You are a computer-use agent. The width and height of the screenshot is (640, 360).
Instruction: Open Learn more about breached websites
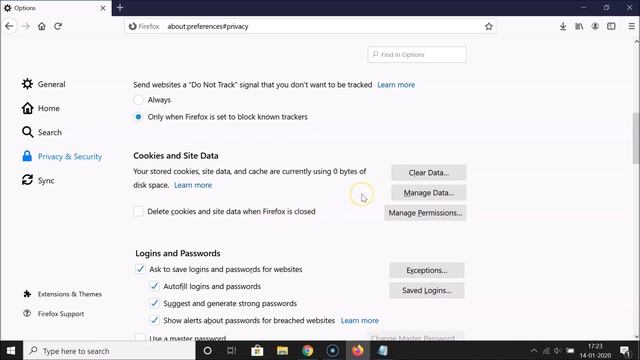pyautogui.click(x=360, y=320)
